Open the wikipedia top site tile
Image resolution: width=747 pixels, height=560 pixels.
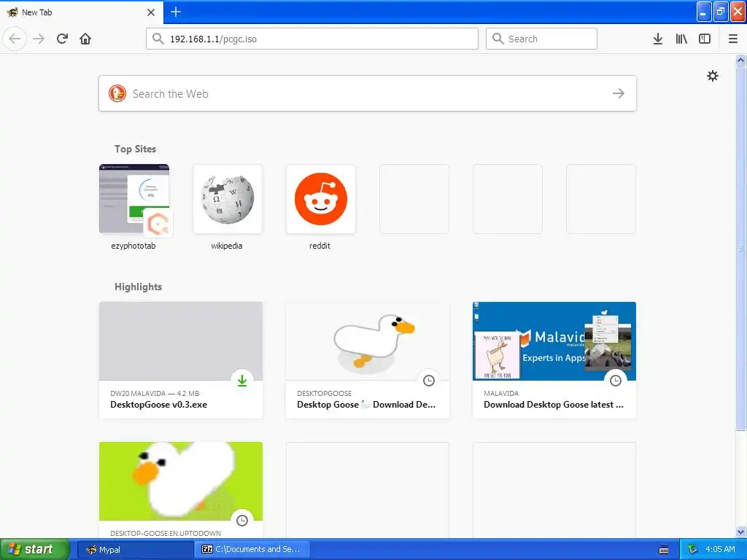coord(228,199)
